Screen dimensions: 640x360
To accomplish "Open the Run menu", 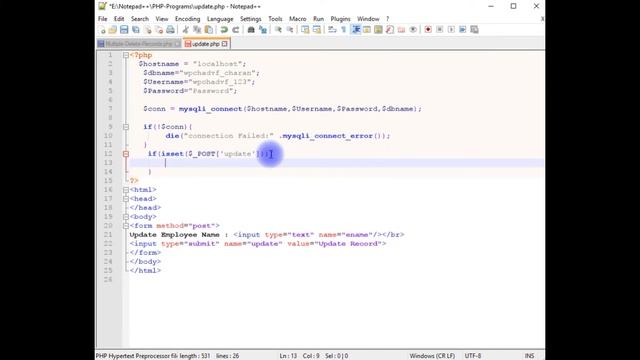I will point(318,19).
